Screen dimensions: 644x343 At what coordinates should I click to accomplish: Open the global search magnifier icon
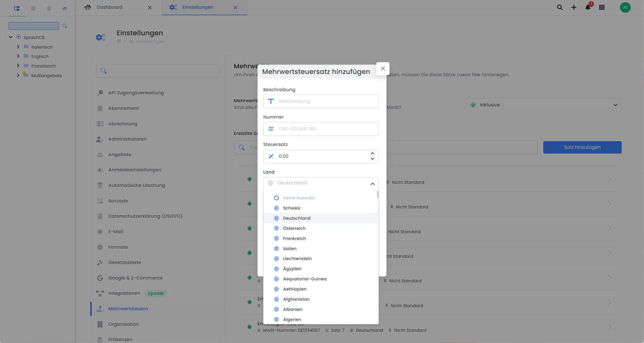[560, 7]
